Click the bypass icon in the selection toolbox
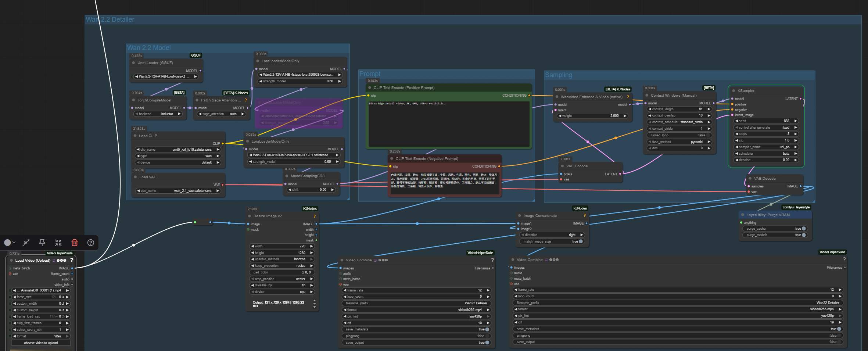This screenshot has height=351, width=868. coord(26,243)
